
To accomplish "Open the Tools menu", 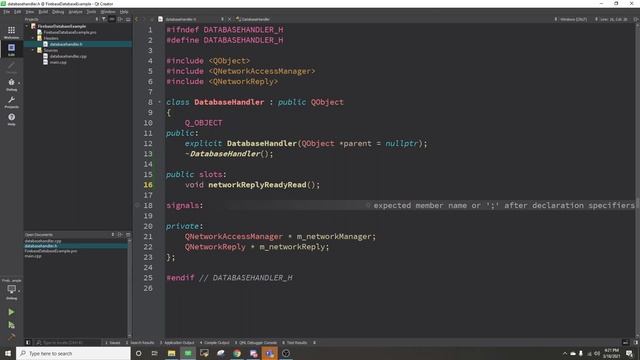I will tap(91, 12).
